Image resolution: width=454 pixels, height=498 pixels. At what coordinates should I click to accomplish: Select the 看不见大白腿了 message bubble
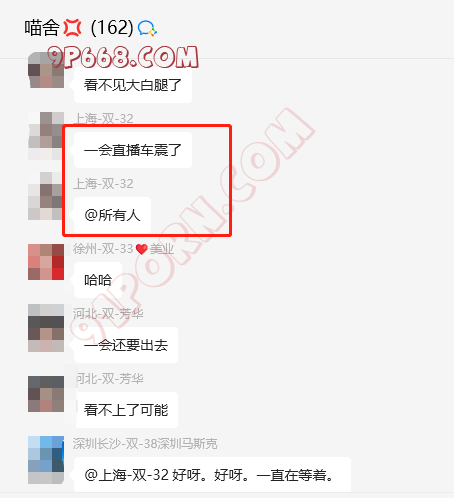point(133,85)
